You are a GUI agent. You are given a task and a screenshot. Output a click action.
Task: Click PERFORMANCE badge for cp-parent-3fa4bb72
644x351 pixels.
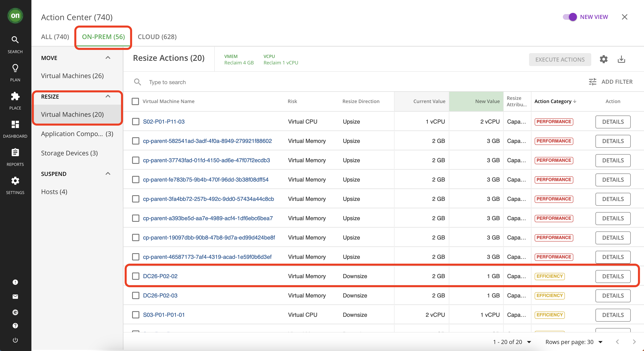(554, 199)
